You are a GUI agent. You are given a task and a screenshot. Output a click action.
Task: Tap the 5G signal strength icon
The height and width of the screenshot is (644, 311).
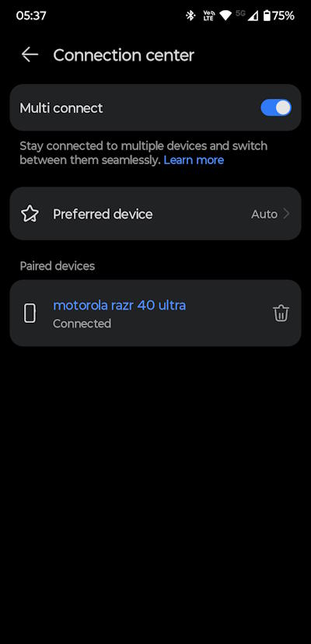pos(247,16)
